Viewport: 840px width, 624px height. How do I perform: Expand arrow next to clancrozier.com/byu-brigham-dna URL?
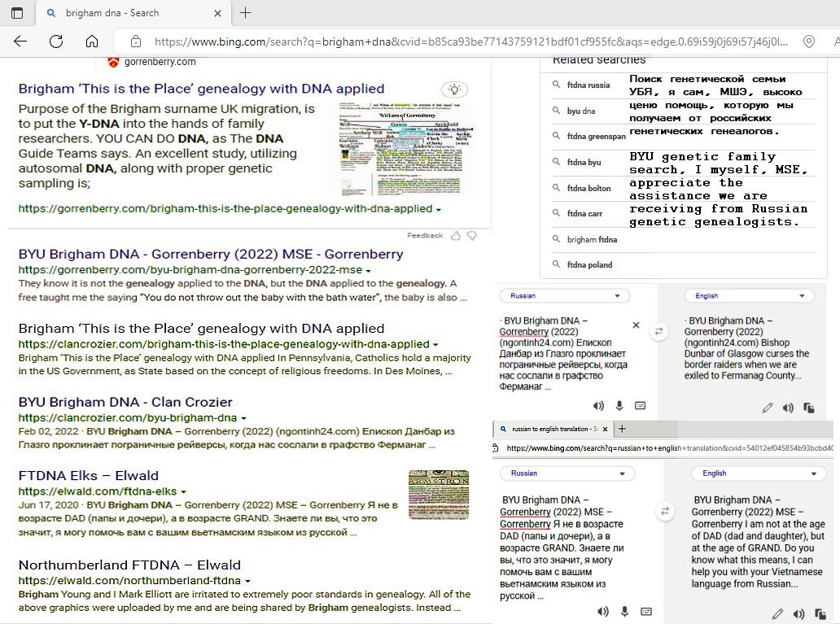243,418
